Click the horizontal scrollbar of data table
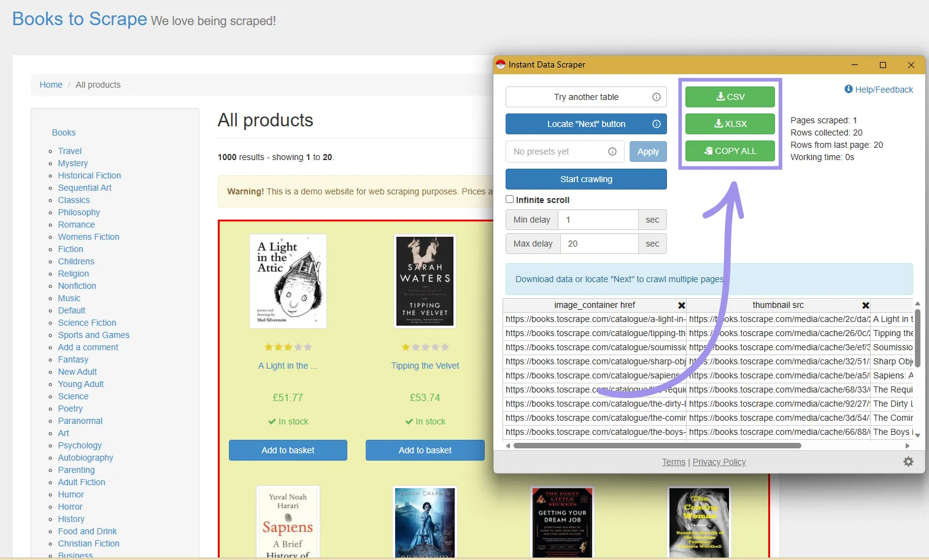This screenshot has width=929, height=560. click(657, 446)
